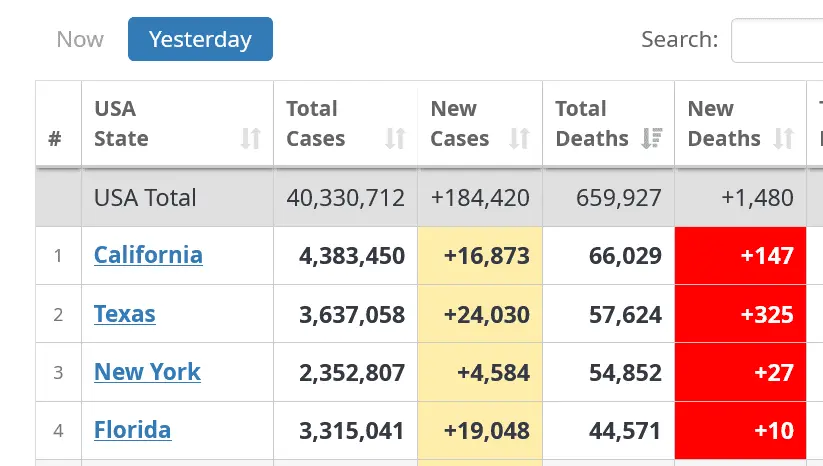Select Texas new cases +24,030
Screen dimensions: 823x466
coord(487,315)
